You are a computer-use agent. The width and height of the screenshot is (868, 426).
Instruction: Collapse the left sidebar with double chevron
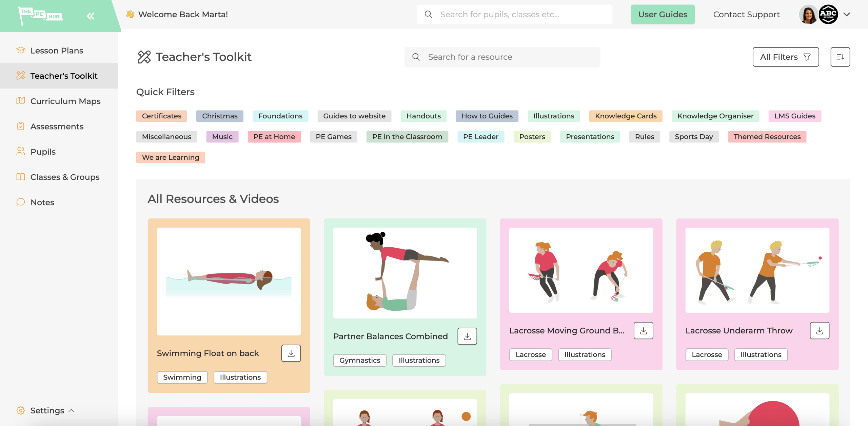[x=90, y=15]
